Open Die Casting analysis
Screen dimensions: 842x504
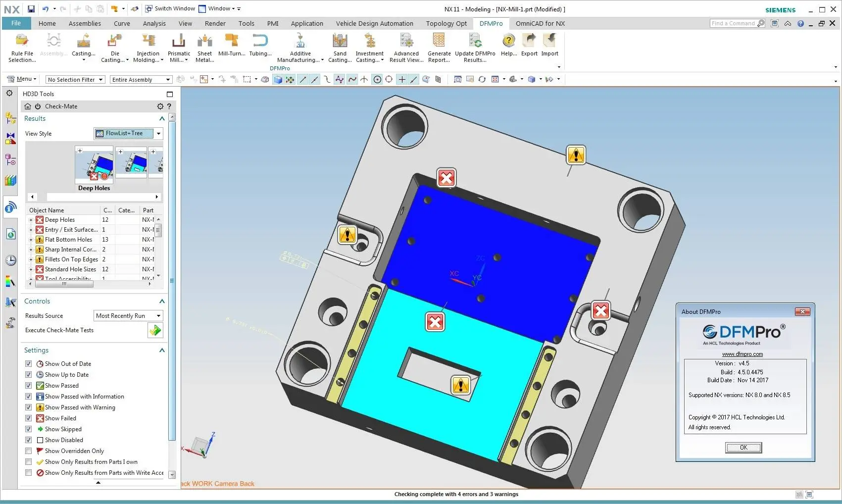[x=115, y=48]
